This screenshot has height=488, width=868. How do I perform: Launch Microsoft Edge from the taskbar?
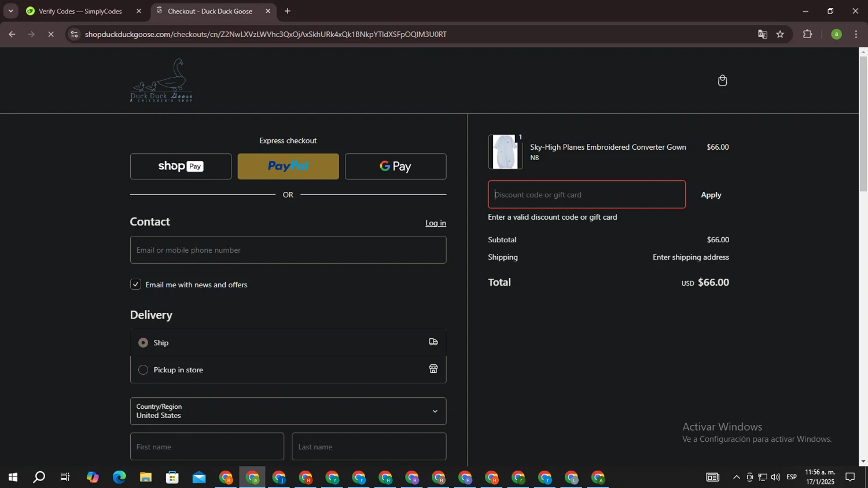(x=119, y=478)
